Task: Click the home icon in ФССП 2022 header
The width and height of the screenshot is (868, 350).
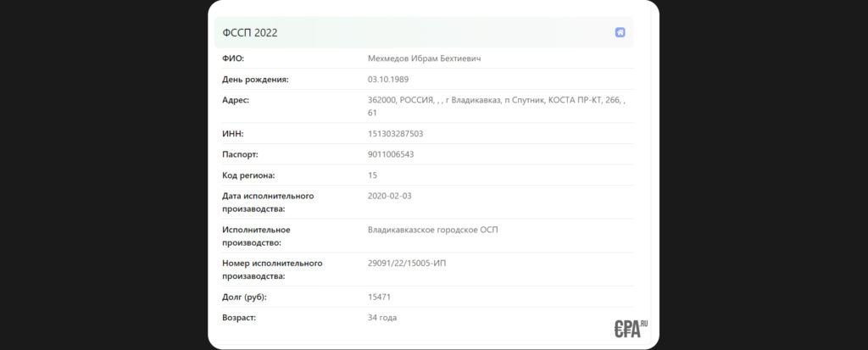Action: [x=620, y=32]
